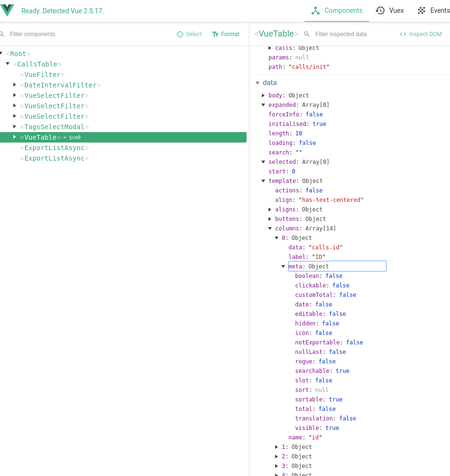Click the search icon beside filter inspected data
Image resolution: width=450 pixels, height=476 pixels.
point(306,34)
